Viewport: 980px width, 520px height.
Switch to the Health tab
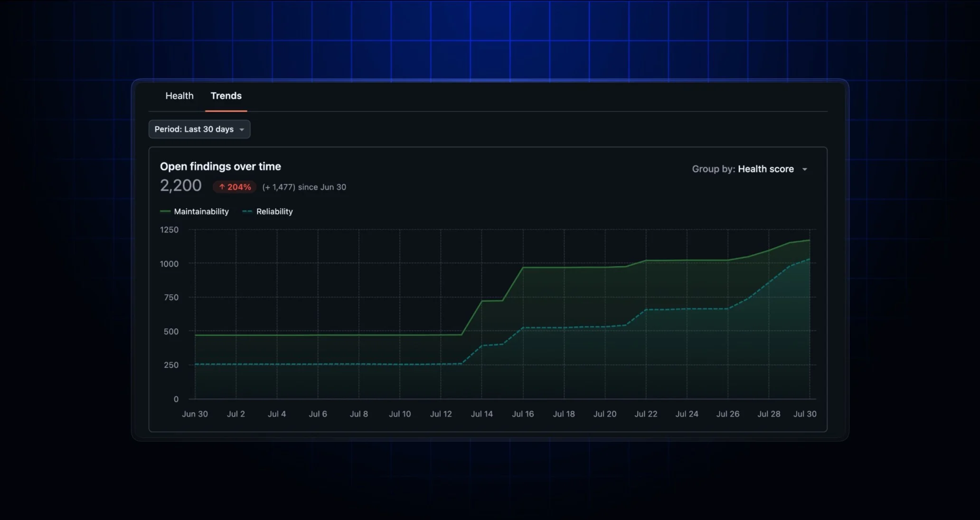pos(179,96)
